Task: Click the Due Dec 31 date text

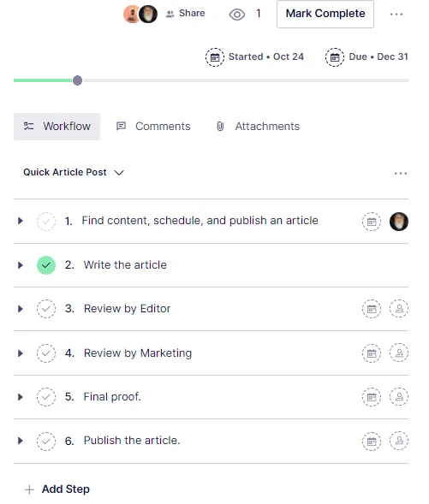Action: pos(378,56)
